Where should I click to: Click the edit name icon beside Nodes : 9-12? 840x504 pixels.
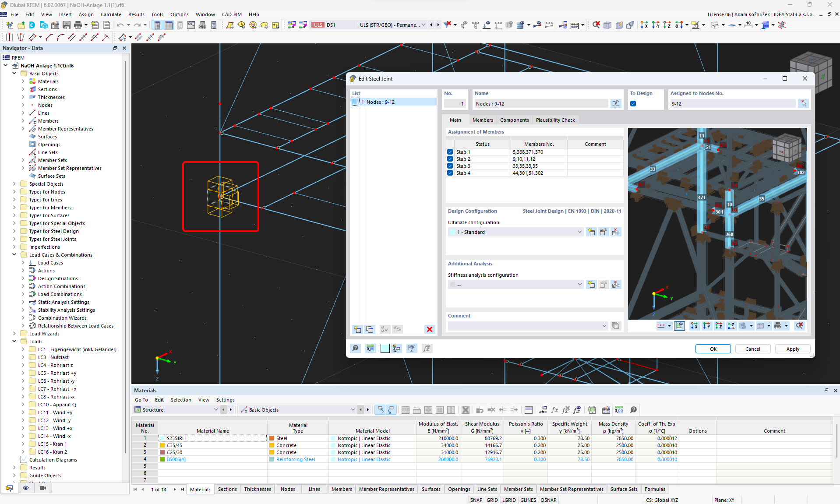(616, 104)
